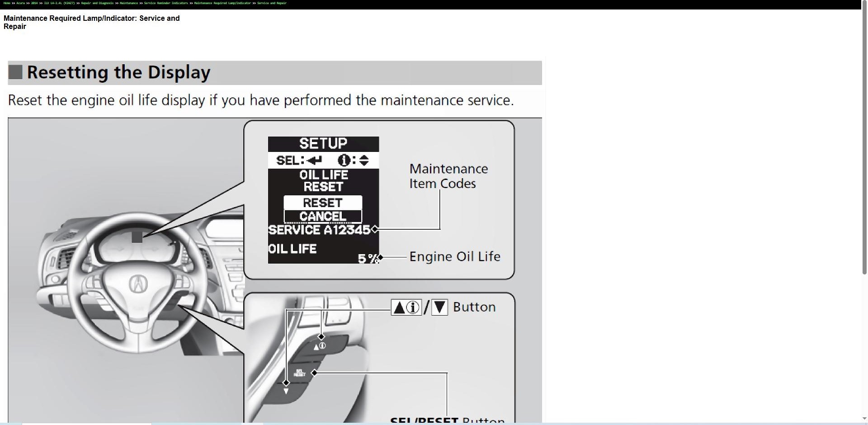Open the Home breadcrumb link
Screen dimensions: 868x425
pyautogui.click(x=7, y=3)
